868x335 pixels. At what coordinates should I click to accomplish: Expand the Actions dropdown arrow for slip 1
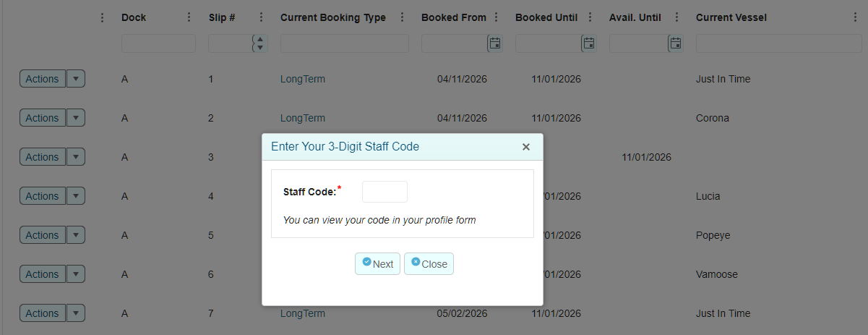pyautogui.click(x=76, y=79)
